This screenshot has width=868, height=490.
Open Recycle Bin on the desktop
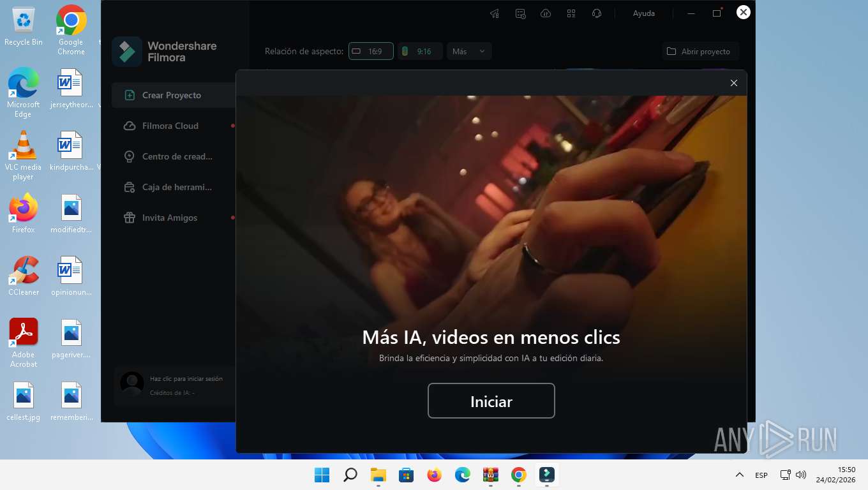point(24,26)
